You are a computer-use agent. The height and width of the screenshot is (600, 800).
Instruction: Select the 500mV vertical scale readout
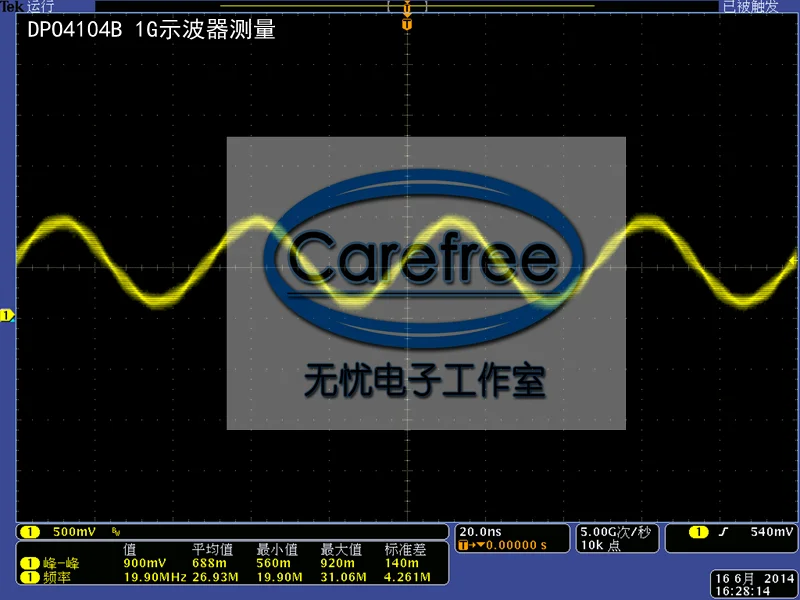[74, 532]
